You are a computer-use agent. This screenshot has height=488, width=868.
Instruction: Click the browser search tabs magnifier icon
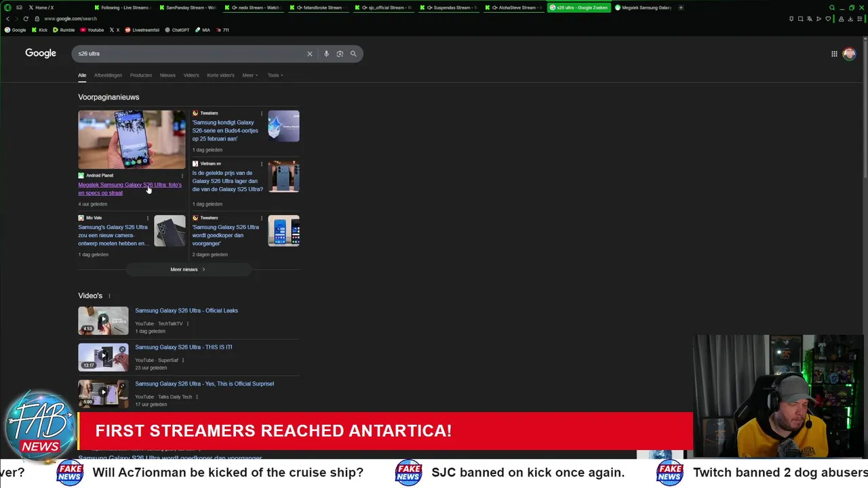832,7
